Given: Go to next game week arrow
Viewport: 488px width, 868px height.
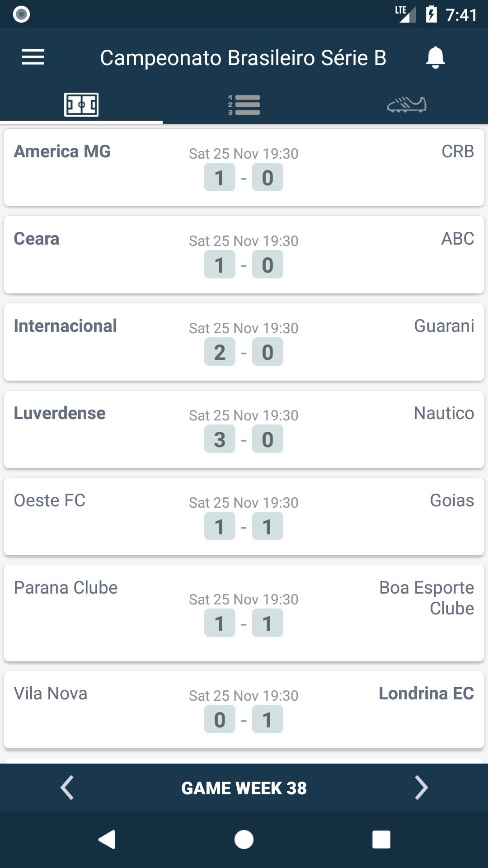Looking at the screenshot, I should (x=421, y=788).
